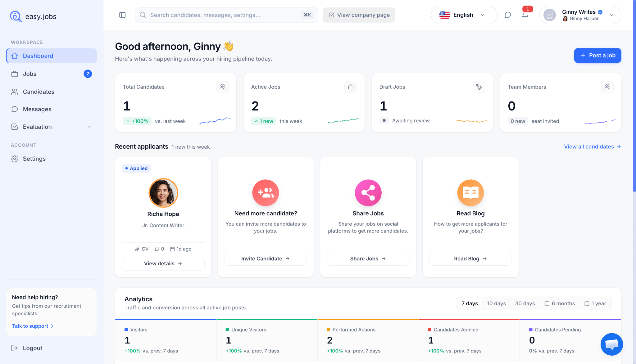Switch analytics to 1 year
Viewport: 636px width, 364px height.
(595, 303)
